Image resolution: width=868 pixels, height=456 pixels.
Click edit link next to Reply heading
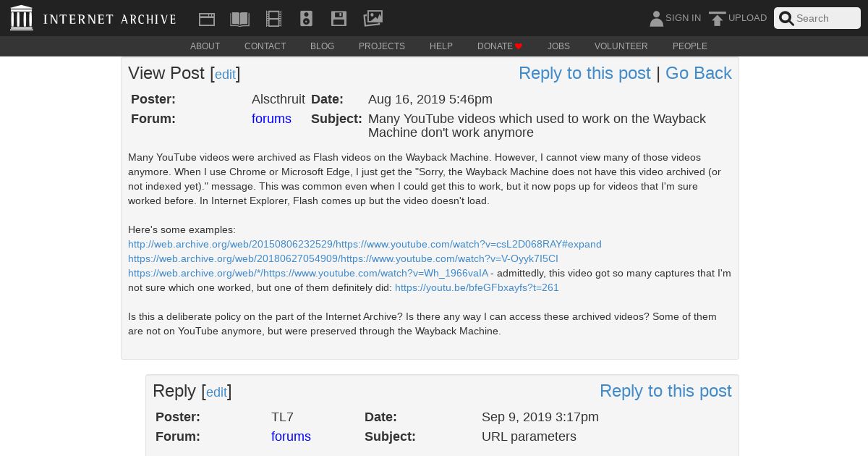click(x=216, y=392)
